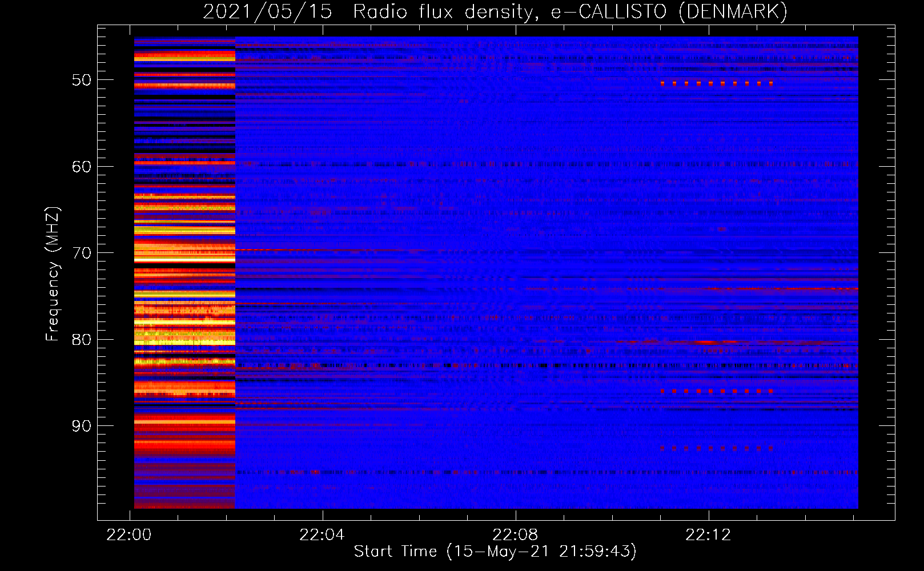Click the 90 frequency axis label
Viewport: 924px width, 571px height.
click(x=82, y=426)
